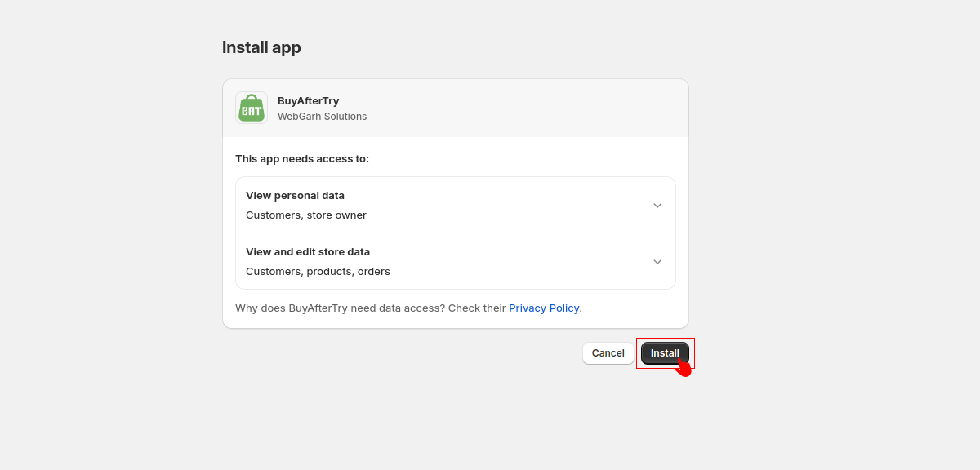Viewport: 980px width, 470px height.
Task: Click the green BuyAfterTry shopping bag icon
Action: [252, 108]
